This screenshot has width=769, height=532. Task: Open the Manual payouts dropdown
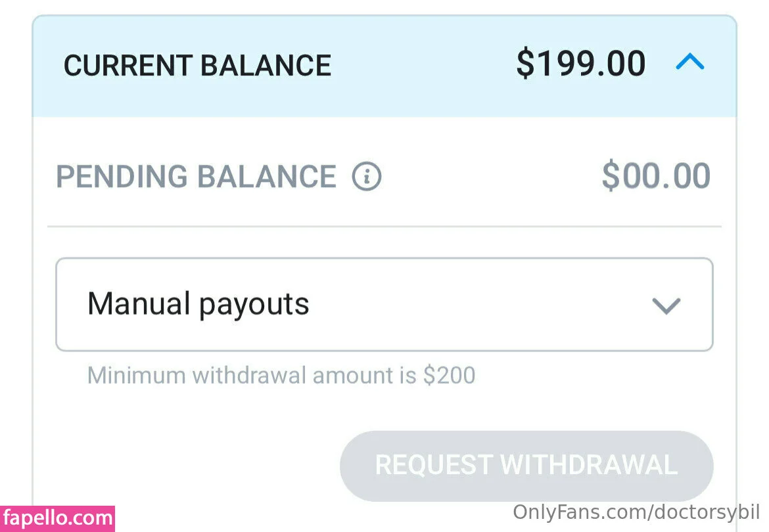point(384,305)
